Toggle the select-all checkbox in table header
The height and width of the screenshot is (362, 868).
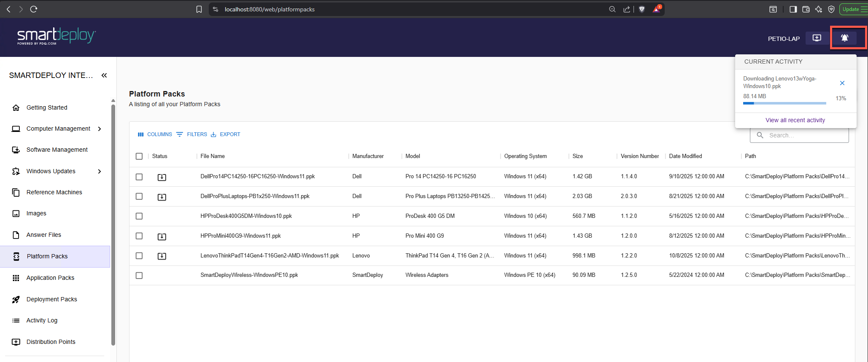pyautogui.click(x=139, y=156)
